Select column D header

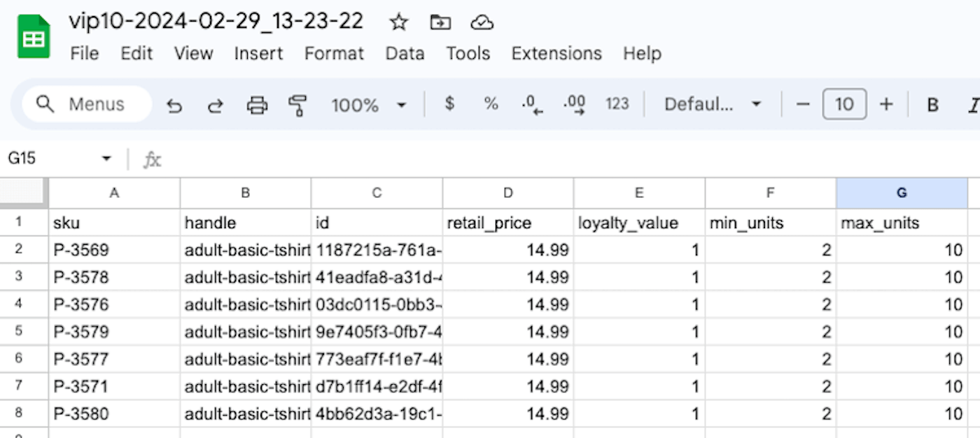(508, 193)
